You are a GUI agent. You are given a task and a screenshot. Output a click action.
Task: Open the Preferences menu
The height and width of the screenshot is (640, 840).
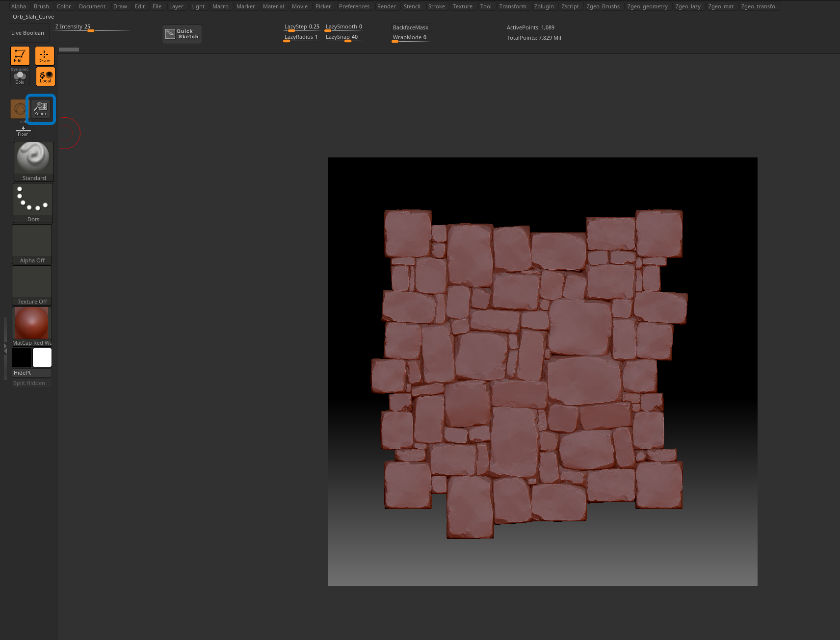[x=354, y=6]
